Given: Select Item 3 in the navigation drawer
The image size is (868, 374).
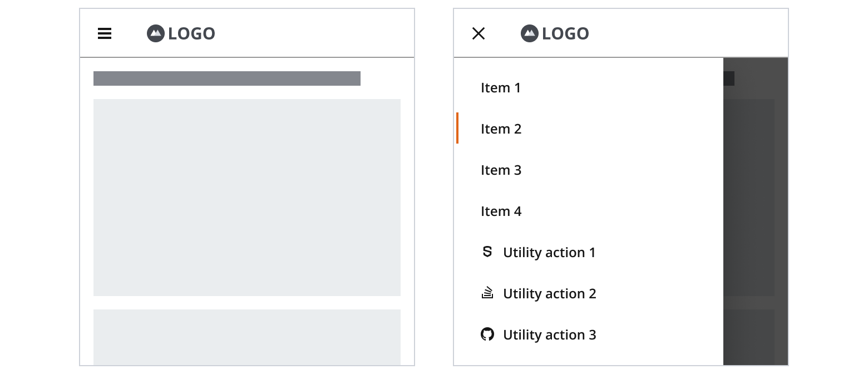Looking at the screenshot, I should [x=501, y=170].
